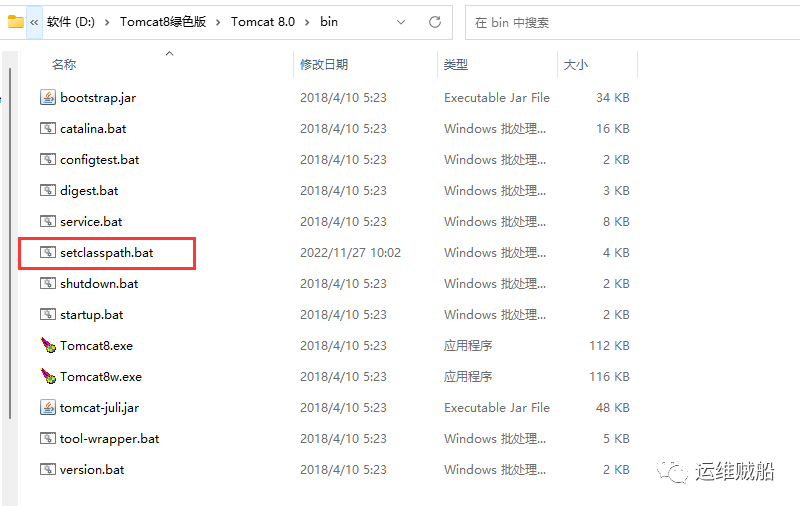Click the 34 KB size value
This screenshot has height=506, width=800.
pyautogui.click(x=613, y=97)
